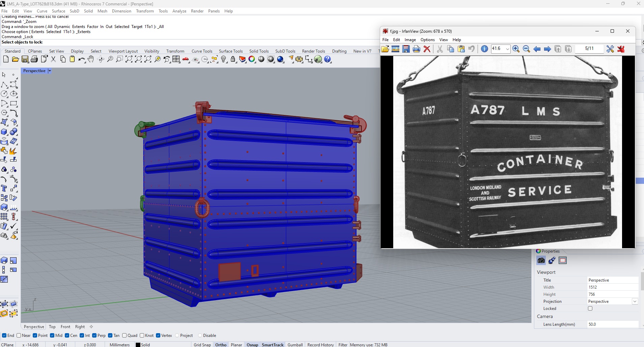644x347 pixels.
Task: Open the Mesh menu in Rhino
Action: [x=102, y=11]
